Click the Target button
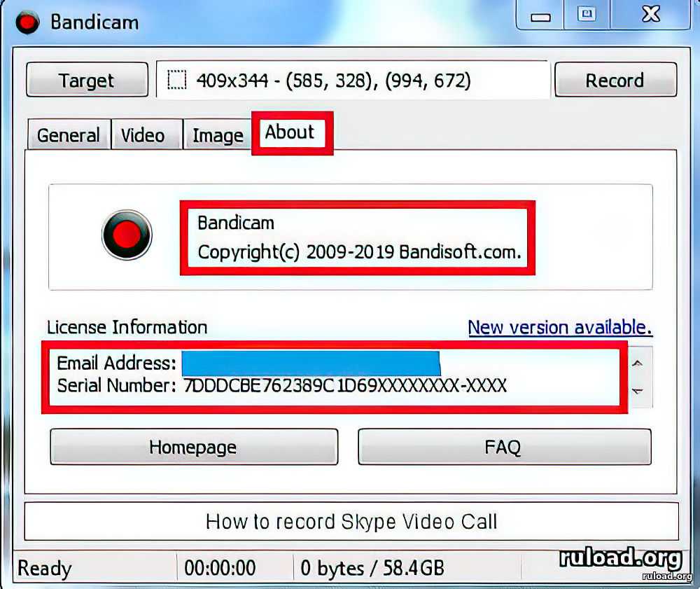Image resolution: width=700 pixels, height=589 pixels. pyautogui.click(x=87, y=80)
